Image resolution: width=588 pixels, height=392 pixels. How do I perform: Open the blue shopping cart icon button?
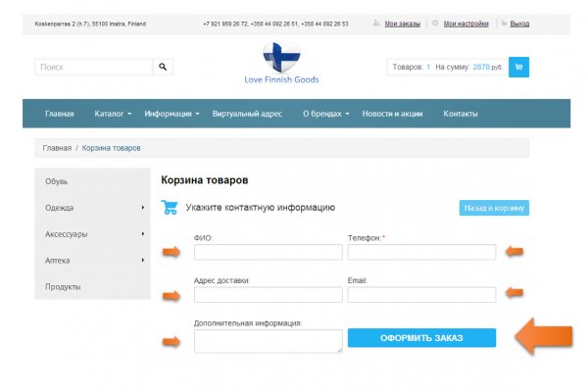[x=517, y=68]
